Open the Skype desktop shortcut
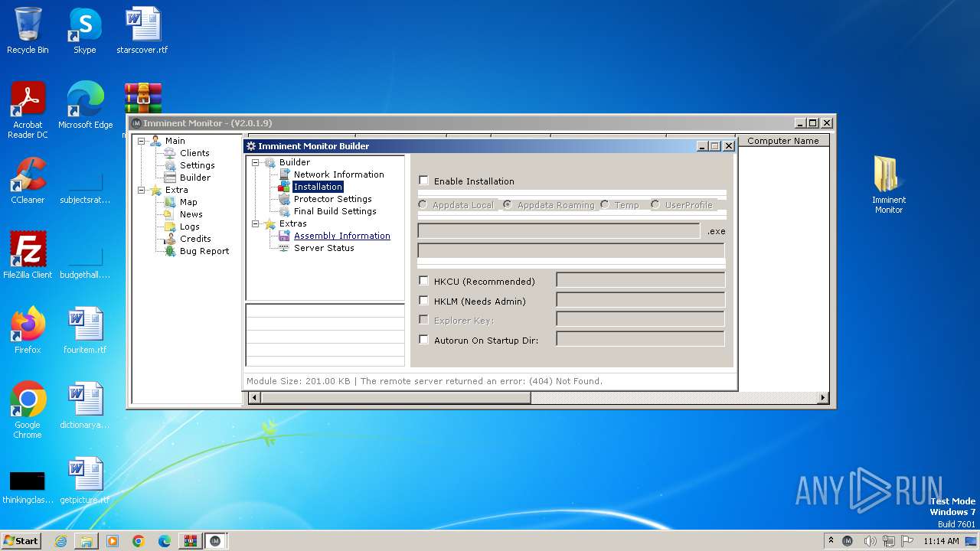Viewport: 980px width, 551px height. pos(85,31)
